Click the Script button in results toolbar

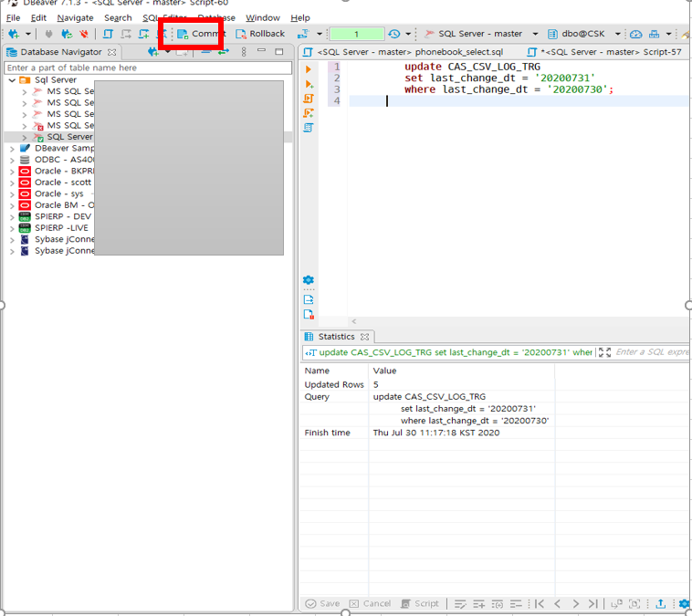point(420,603)
